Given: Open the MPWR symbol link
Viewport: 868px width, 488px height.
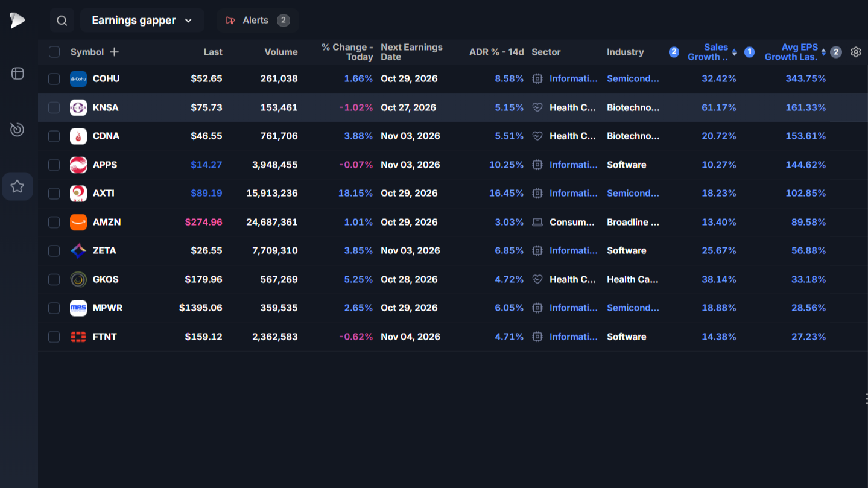Looking at the screenshot, I should (107, 308).
